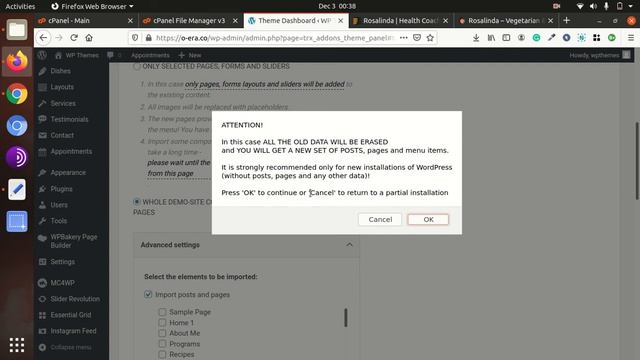This screenshot has width=640, height=360.
Task: Open the +New admin bar link
Action: [190, 55]
